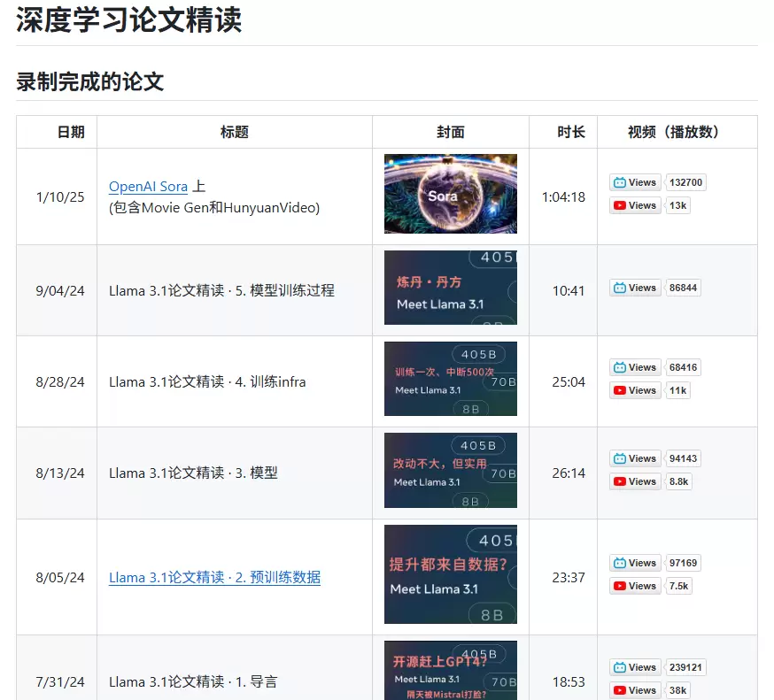Click YouTube Views badge in the 8/13/24 row
Image resolution: width=774 pixels, height=700 pixels.
(635, 481)
